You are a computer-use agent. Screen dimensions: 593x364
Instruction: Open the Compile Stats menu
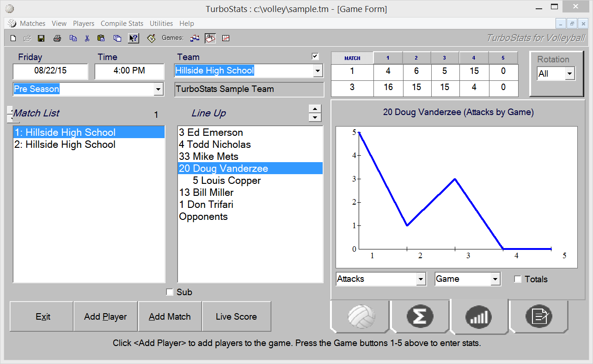click(x=122, y=24)
